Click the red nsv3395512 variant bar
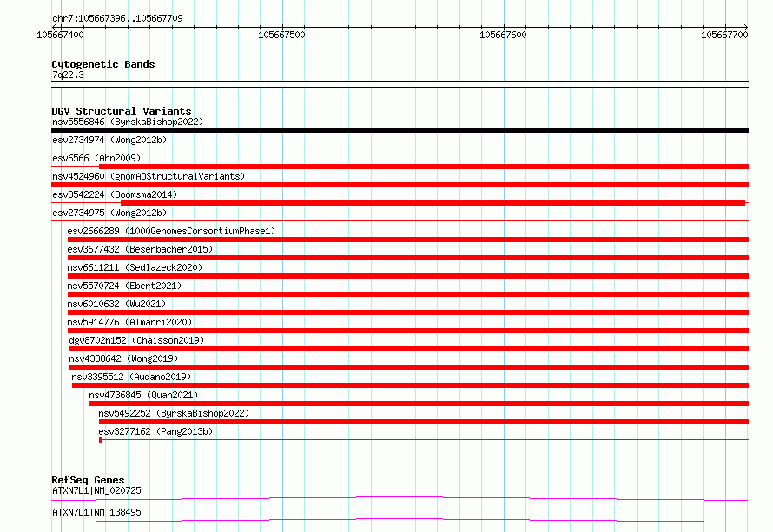 pyautogui.click(x=410, y=385)
